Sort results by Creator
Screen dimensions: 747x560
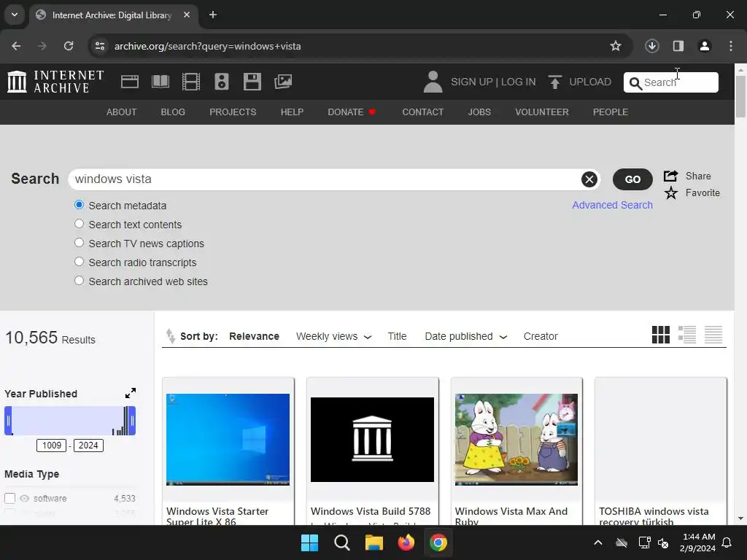click(x=541, y=336)
